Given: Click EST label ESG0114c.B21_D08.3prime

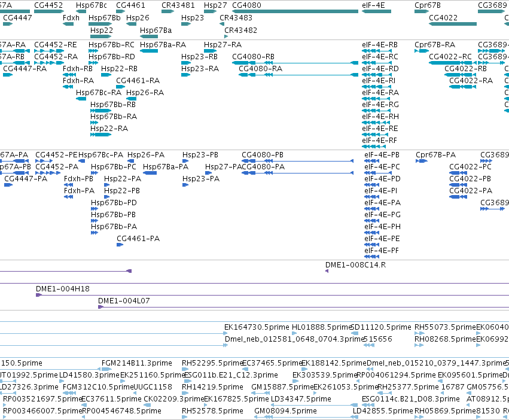Looking at the screenshot, I should (411, 399).
